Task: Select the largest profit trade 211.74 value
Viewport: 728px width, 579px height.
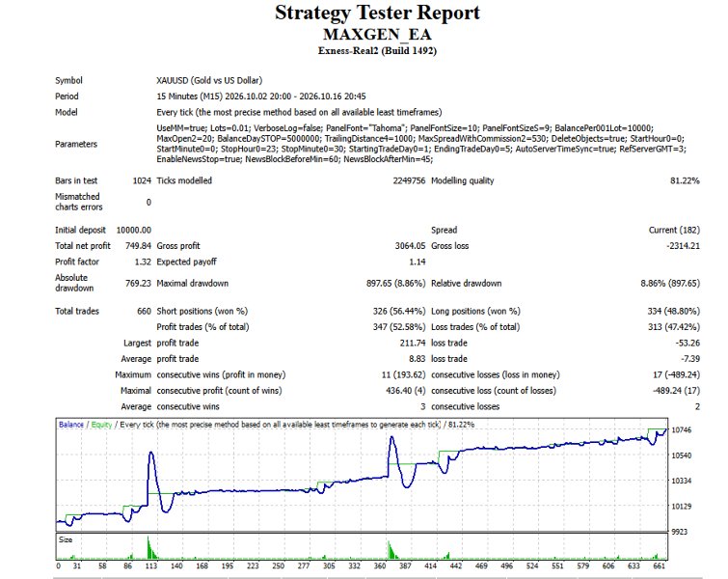Action: click(x=413, y=343)
